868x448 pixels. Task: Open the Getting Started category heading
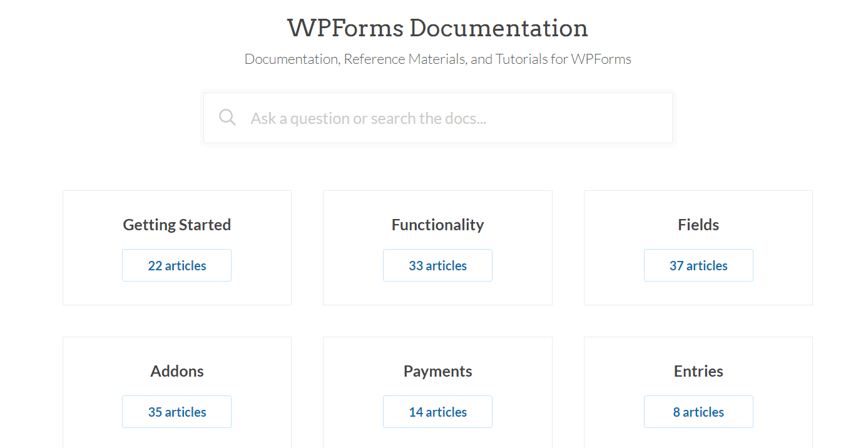pos(177,225)
